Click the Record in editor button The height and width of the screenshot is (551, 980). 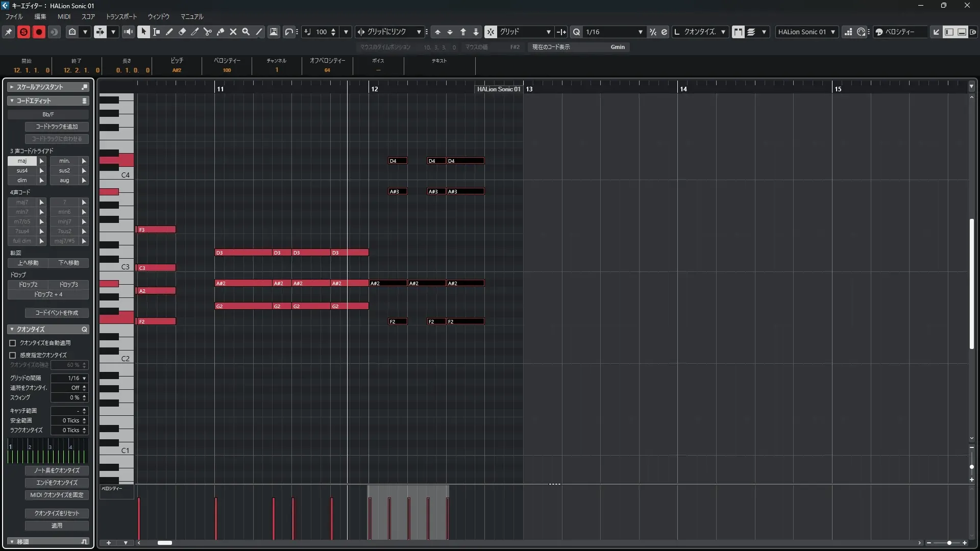pyautogui.click(x=39, y=32)
